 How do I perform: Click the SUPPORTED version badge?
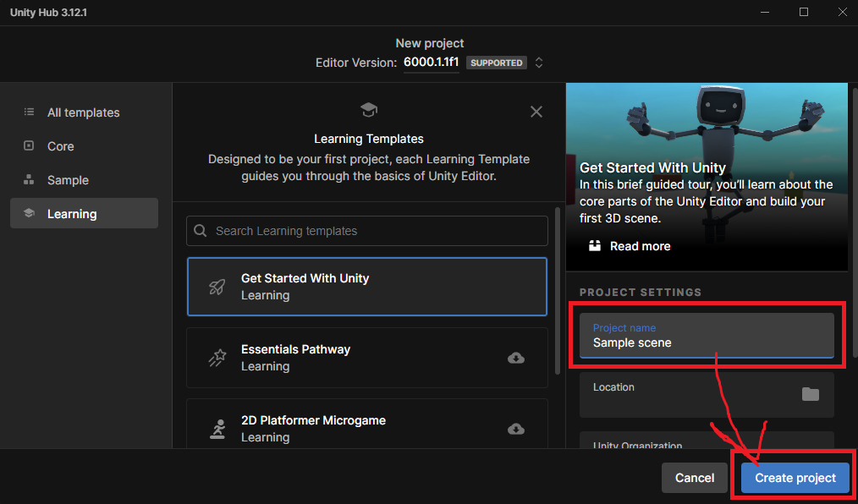[497, 63]
